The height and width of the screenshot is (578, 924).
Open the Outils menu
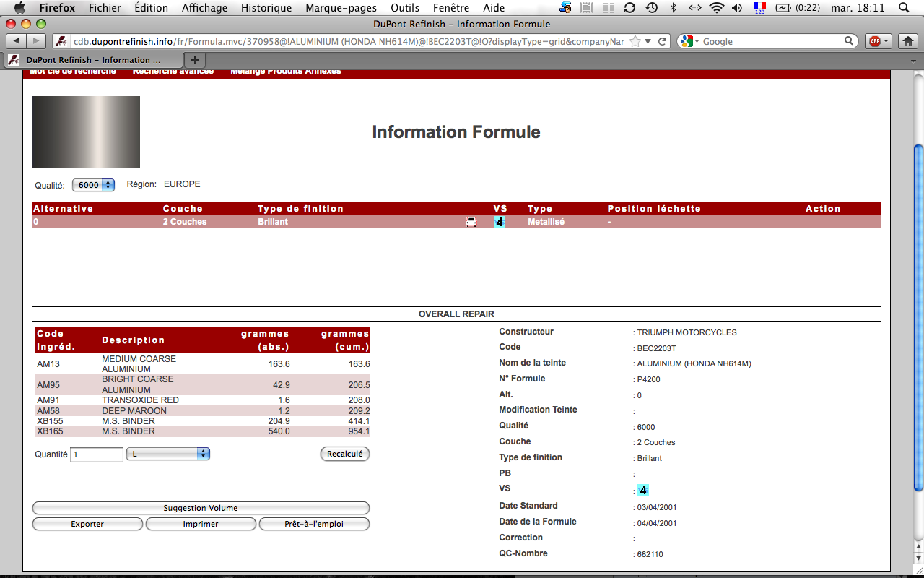[405, 8]
